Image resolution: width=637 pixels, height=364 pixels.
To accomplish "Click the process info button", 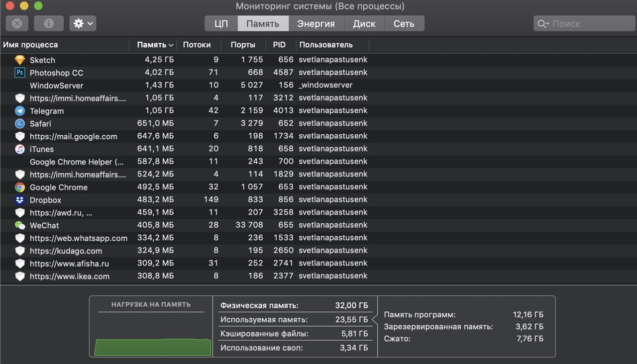I will click(x=49, y=23).
